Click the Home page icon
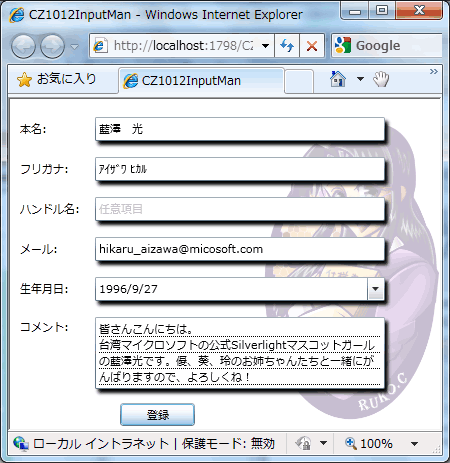This screenshot has width=450, height=463. pyautogui.click(x=338, y=79)
